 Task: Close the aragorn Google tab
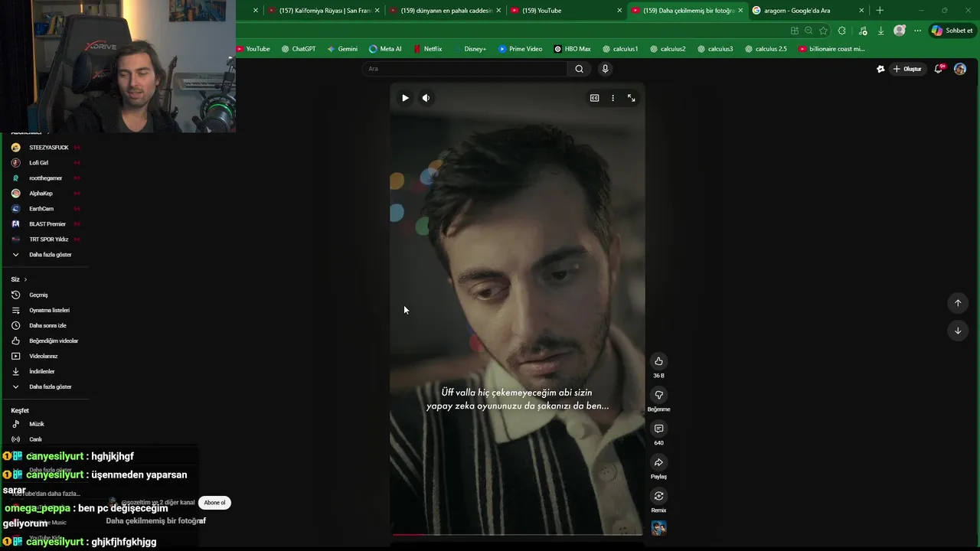click(861, 11)
